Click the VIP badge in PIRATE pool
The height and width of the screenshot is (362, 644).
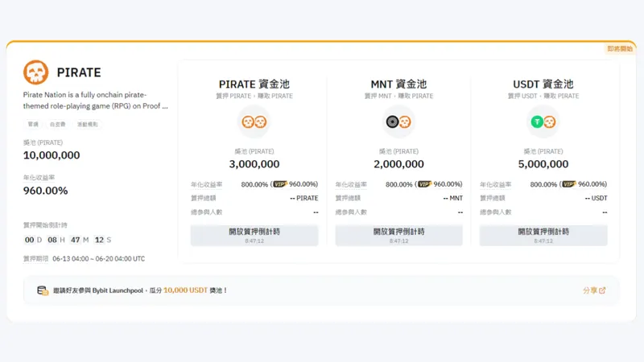279,184
